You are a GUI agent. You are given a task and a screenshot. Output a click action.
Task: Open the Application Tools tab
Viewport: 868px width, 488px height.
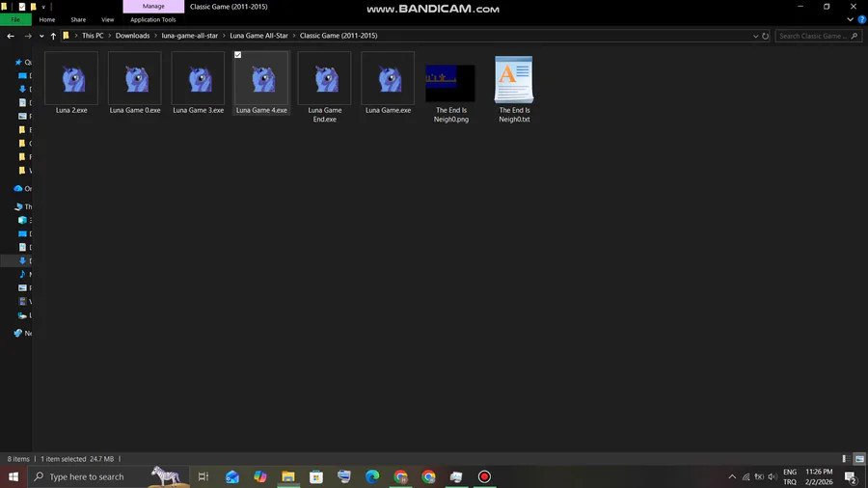[x=152, y=19]
